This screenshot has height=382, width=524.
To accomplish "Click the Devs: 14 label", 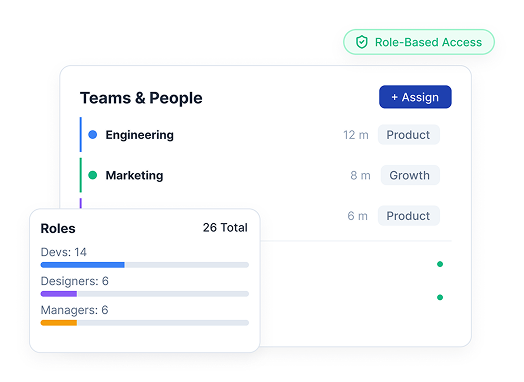I will (63, 252).
